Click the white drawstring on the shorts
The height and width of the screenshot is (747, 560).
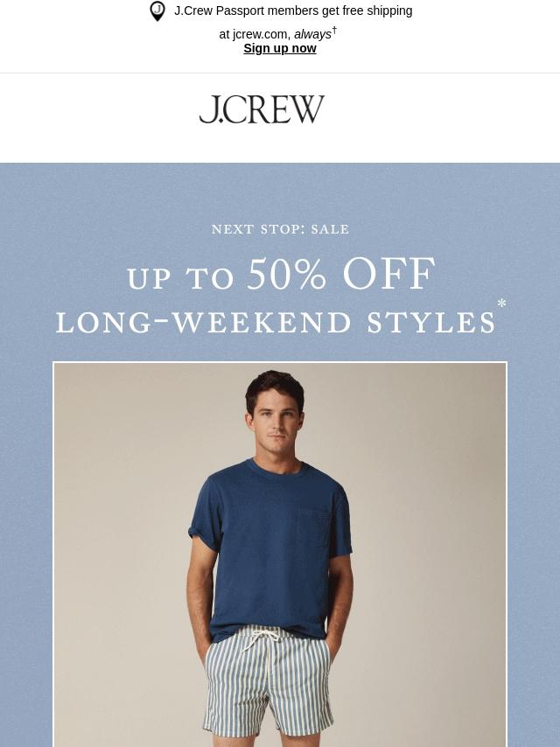(257, 639)
